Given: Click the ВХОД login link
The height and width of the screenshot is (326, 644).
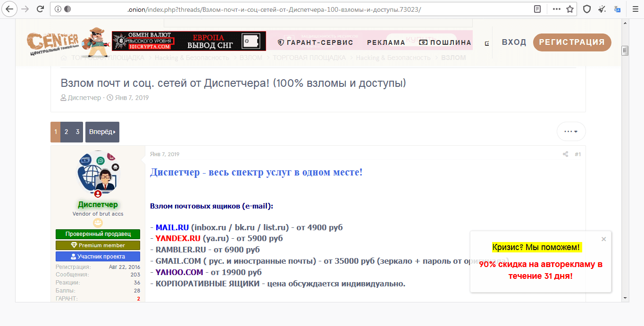Looking at the screenshot, I should point(514,42).
